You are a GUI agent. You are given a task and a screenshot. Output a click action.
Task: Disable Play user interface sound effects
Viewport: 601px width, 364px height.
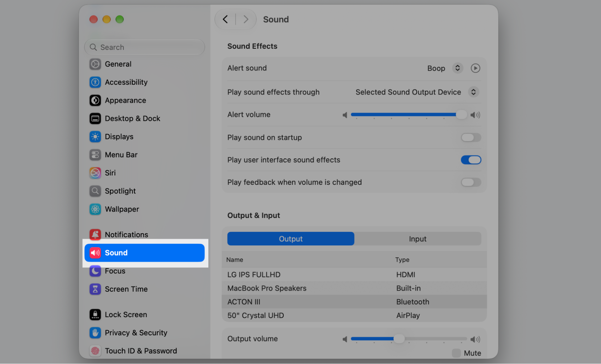point(471,160)
